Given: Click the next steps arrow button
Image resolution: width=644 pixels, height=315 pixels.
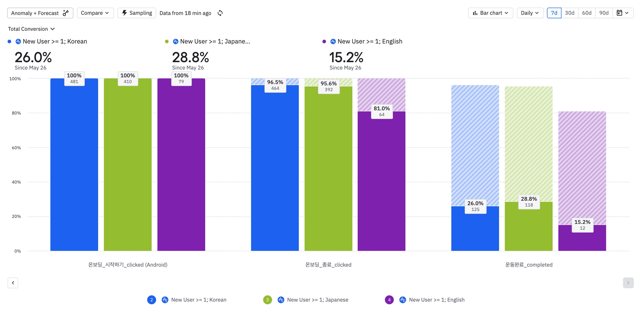Looking at the screenshot, I should coord(628,283).
